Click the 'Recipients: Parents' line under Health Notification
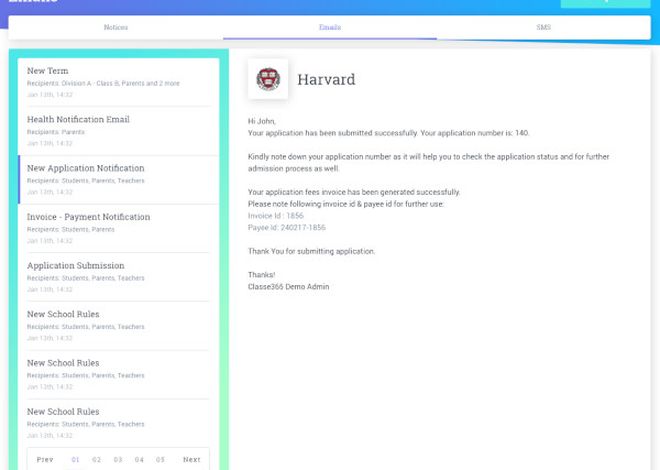 pos(56,132)
